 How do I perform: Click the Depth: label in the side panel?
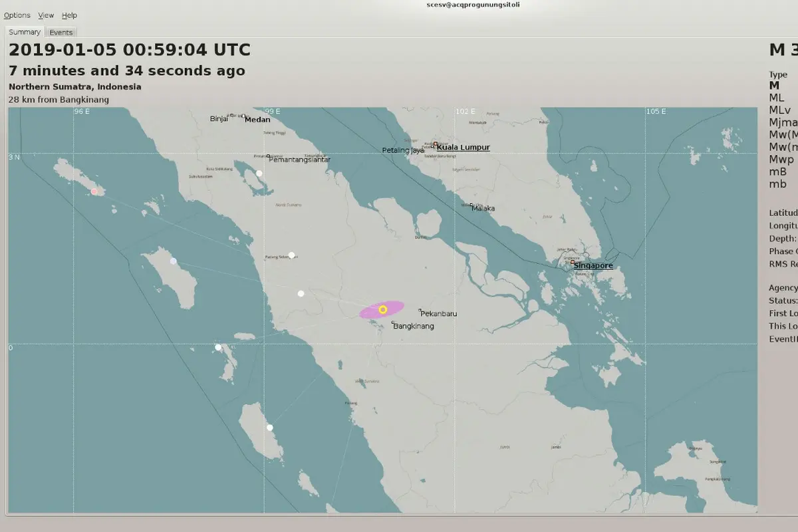(783, 239)
